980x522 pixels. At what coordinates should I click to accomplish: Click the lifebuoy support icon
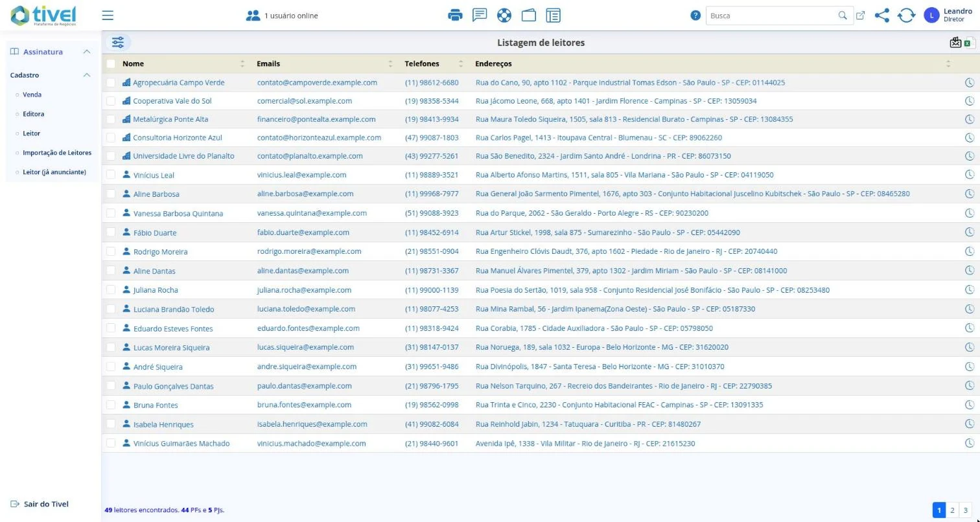click(x=504, y=16)
